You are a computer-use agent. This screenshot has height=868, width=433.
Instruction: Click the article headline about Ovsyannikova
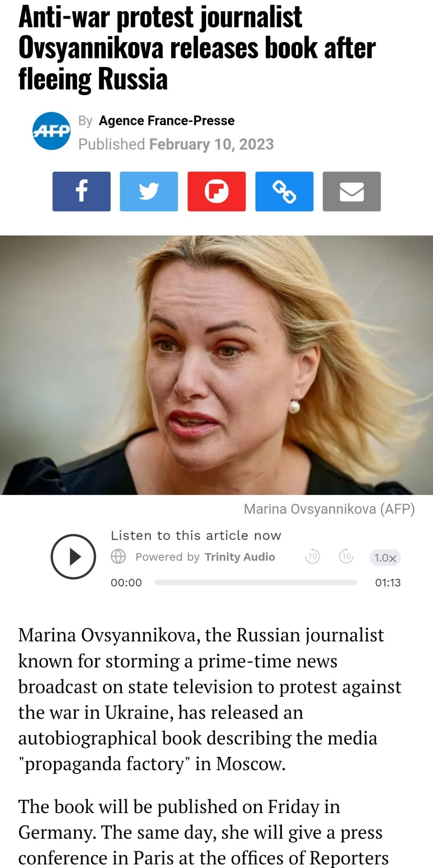click(x=197, y=48)
